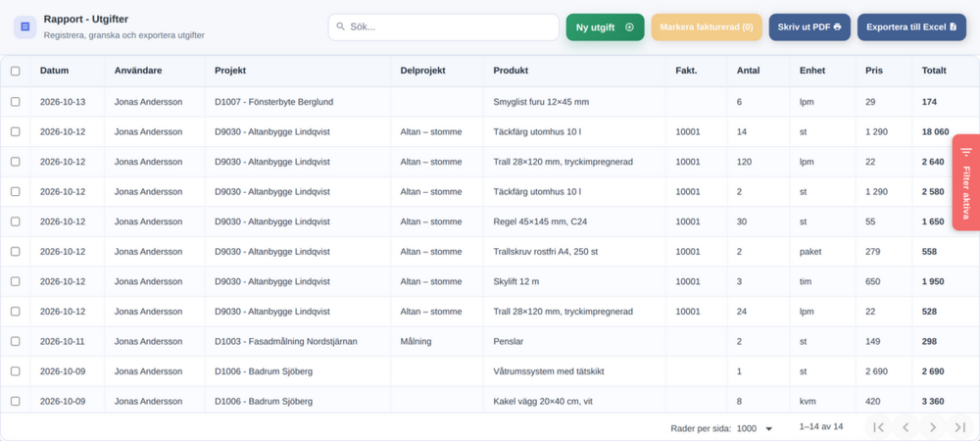This screenshot has width=980, height=441.
Task: Click the Penslar product cell
Action: [x=508, y=342]
